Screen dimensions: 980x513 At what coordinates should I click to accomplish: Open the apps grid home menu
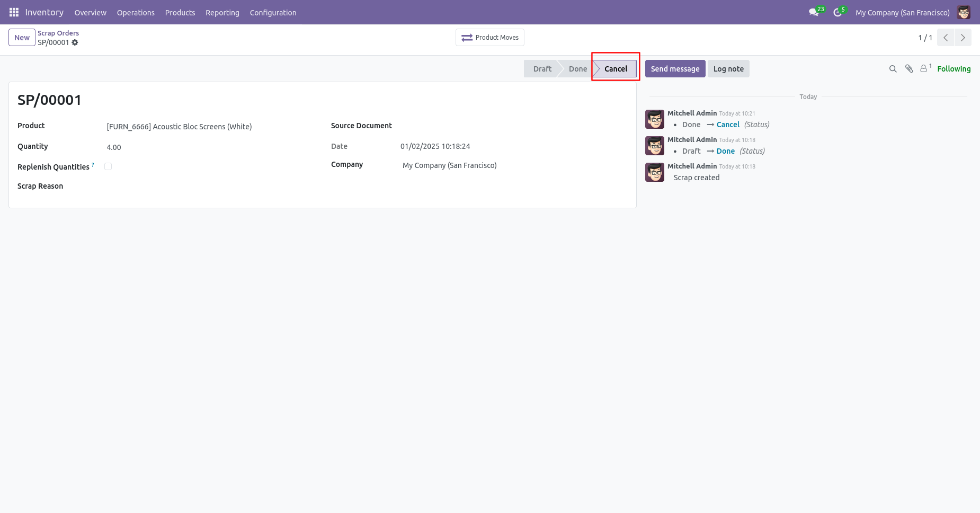point(14,12)
